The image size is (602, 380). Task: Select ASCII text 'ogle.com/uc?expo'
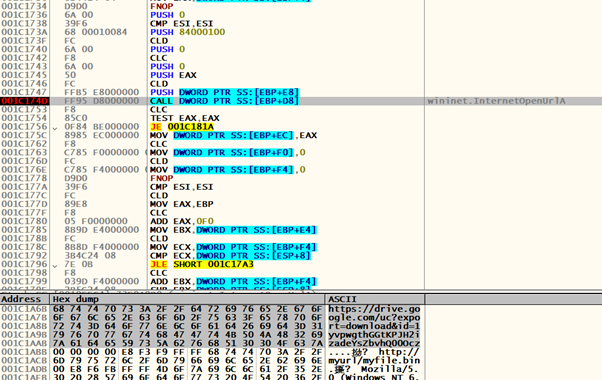pos(374,317)
